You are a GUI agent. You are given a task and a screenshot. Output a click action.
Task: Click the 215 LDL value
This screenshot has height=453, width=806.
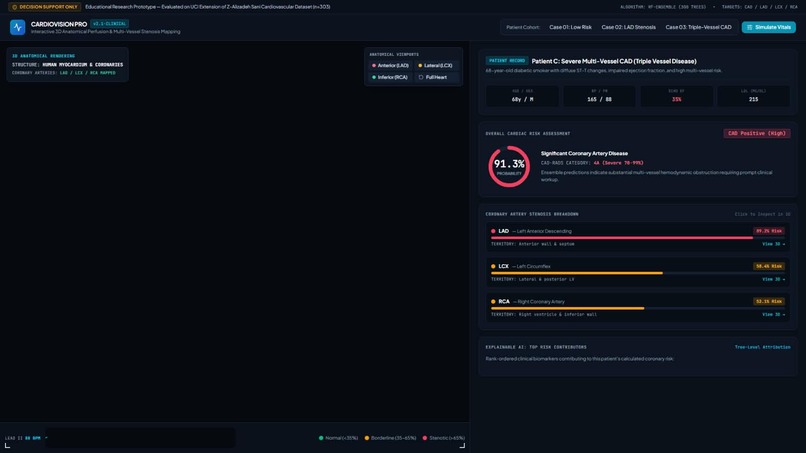(753, 99)
